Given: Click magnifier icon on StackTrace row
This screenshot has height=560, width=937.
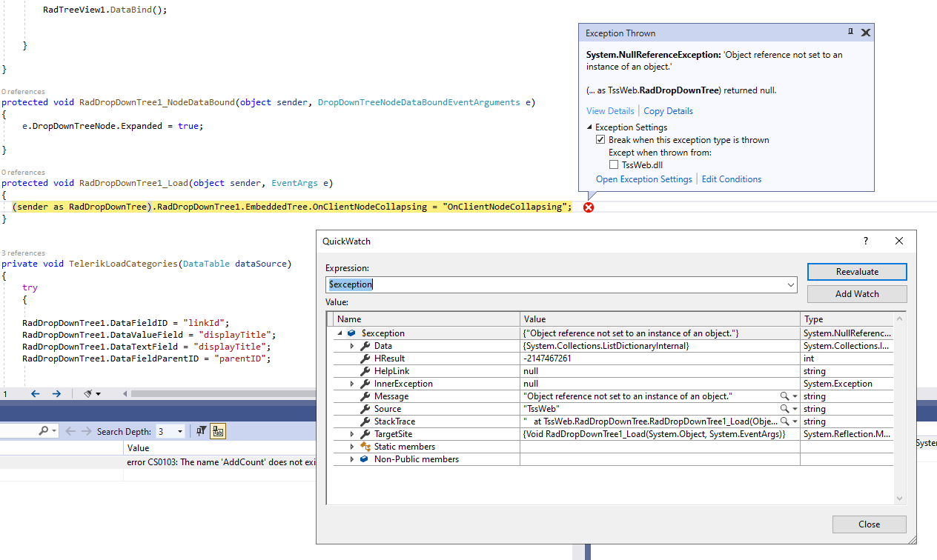Looking at the screenshot, I should coord(784,421).
